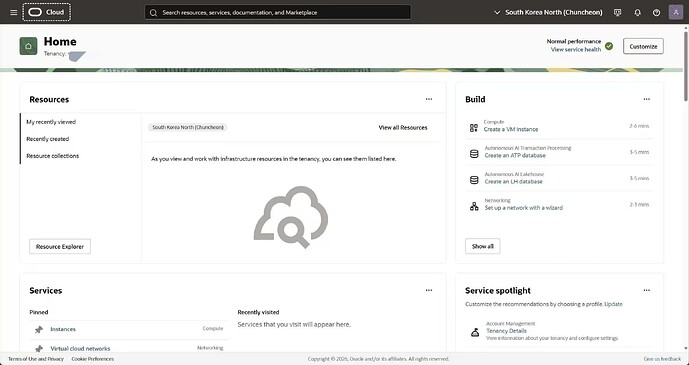This screenshot has width=689, height=365.
Task: Open the Cloud Shell developer tools icon
Action: pos(617,13)
